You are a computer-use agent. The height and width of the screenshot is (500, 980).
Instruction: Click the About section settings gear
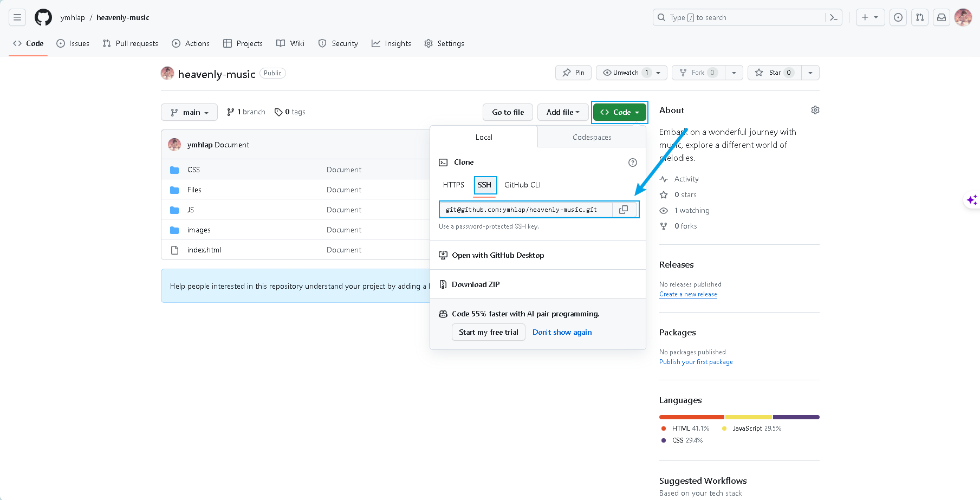[815, 110]
